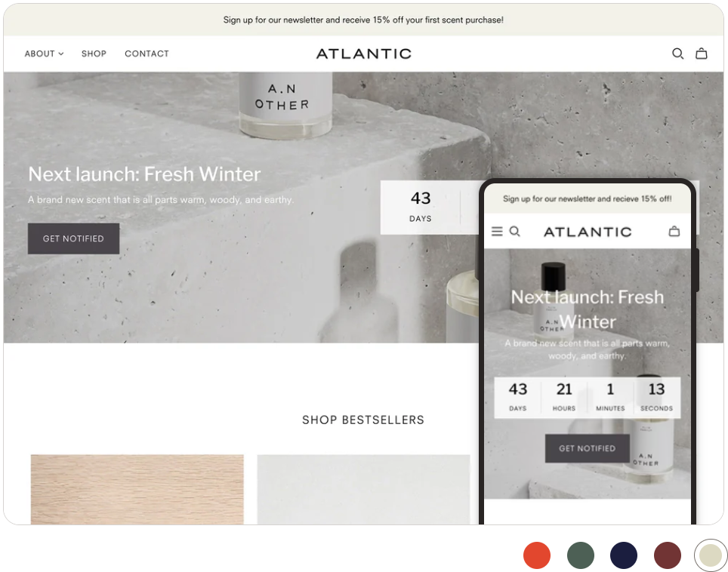The width and height of the screenshot is (728, 572).
Task: Open the mobile hamburger menu icon
Action: tap(497, 232)
